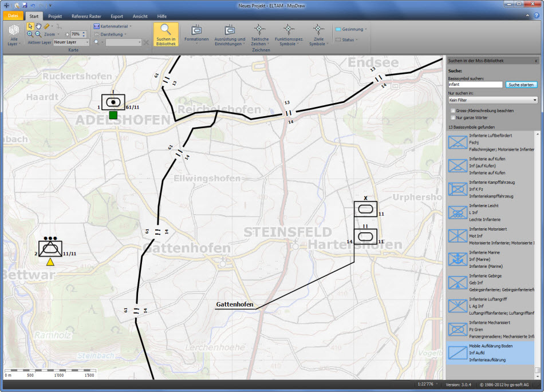This screenshot has height=392, width=544.
Task: Open the Kein Filter combo box
Action: pyautogui.click(x=492, y=100)
